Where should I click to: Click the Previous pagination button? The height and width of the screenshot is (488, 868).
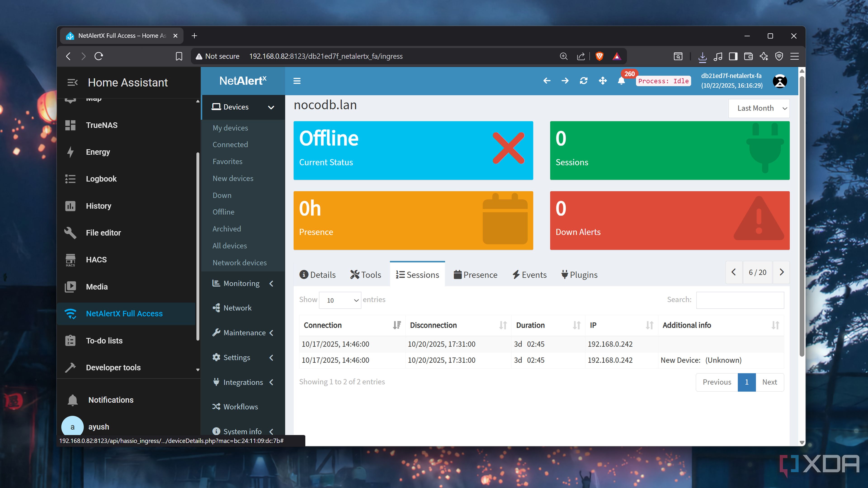tap(717, 382)
